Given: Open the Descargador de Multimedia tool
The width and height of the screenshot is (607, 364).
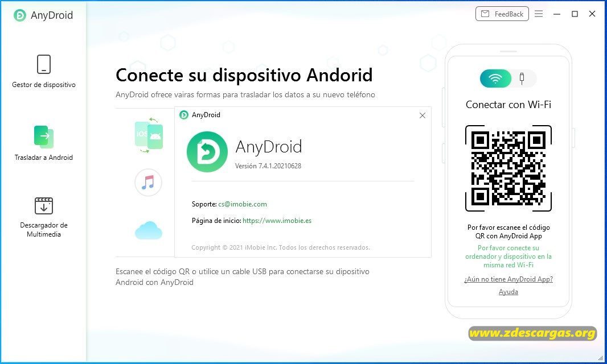Looking at the screenshot, I should [44, 217].
